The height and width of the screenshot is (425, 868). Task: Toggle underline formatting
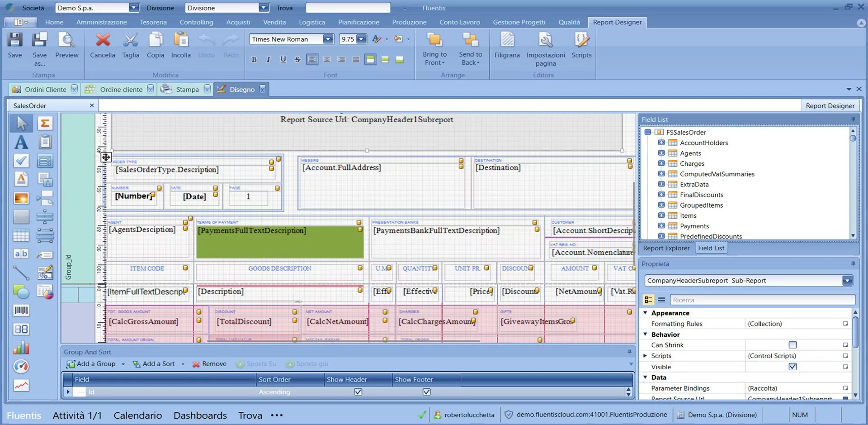(283, 59)
